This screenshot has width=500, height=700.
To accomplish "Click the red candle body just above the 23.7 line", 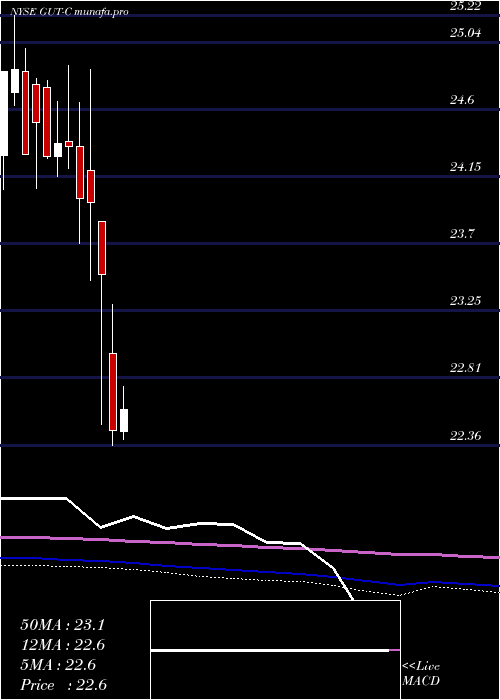I will click(102, 248).
